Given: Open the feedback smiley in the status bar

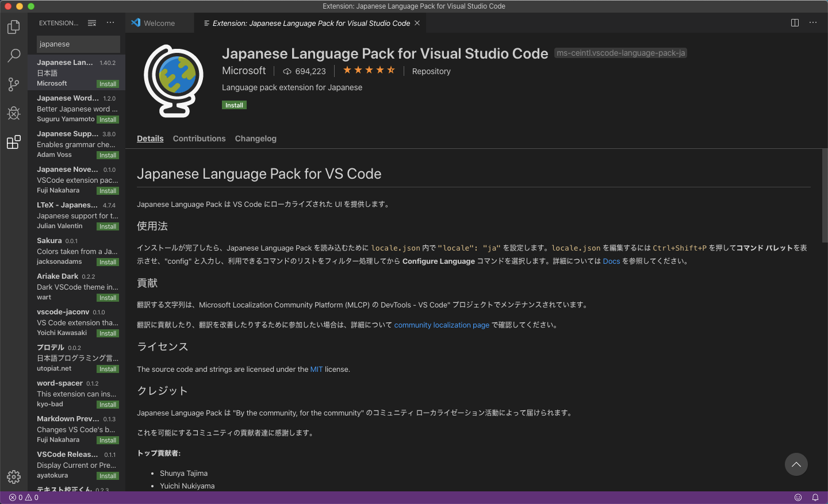Looking at the screenshot, I should point(798,498).
